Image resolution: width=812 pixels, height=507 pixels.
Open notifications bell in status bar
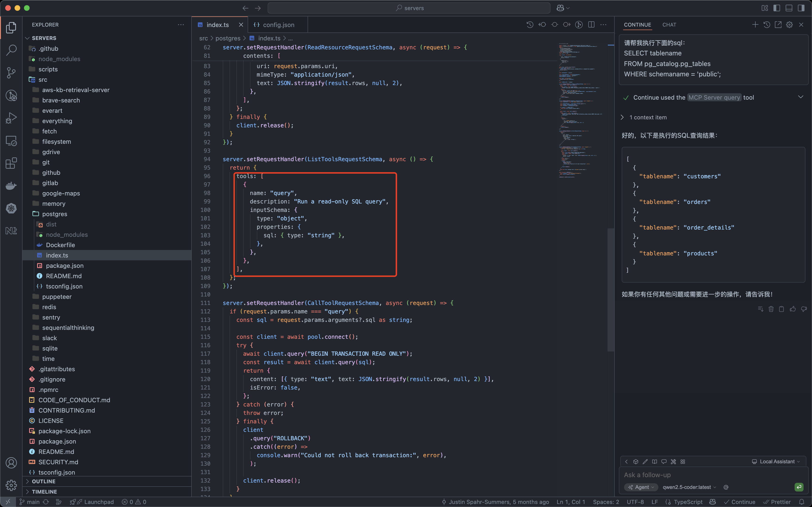click(x=802, y=502)
